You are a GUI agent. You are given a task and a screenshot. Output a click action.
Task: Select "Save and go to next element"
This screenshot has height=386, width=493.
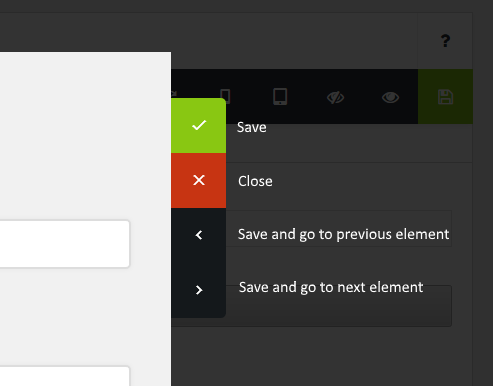point(331,287)
